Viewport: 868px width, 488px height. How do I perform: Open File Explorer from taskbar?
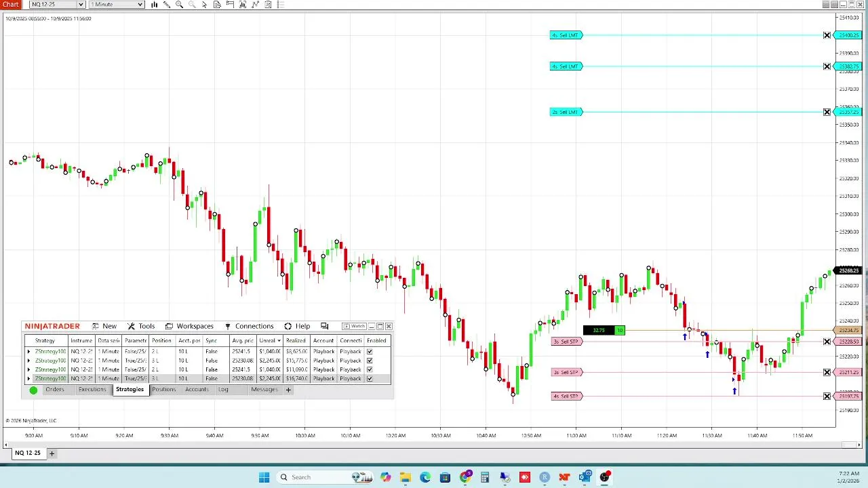tap(405, 477)
